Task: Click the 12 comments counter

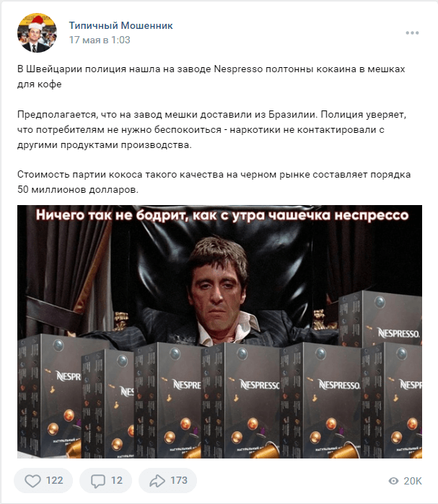Action: 117,481
